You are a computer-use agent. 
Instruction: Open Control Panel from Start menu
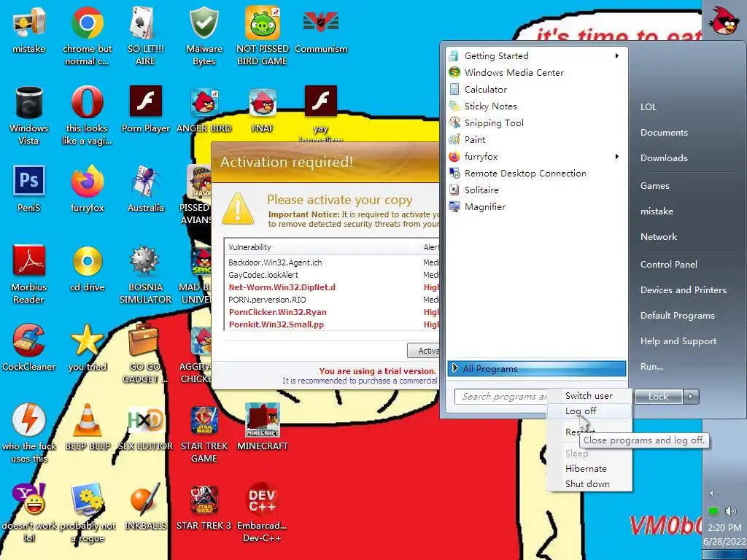click(668, 264)
